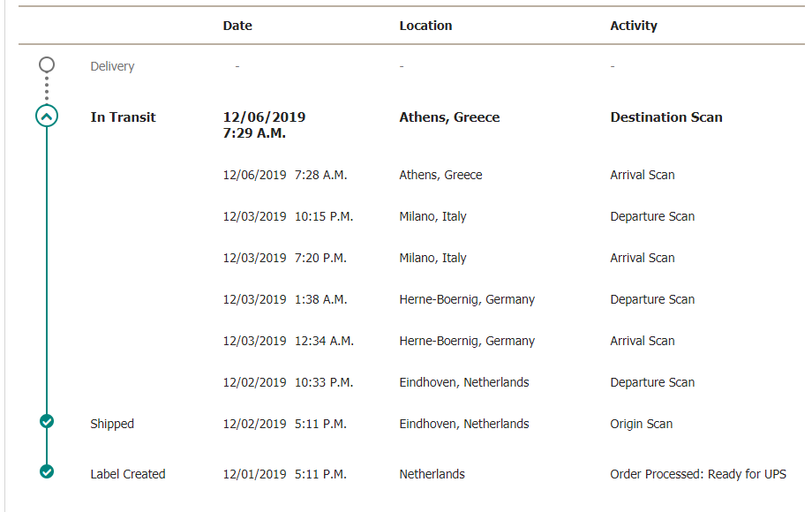The height and width of the screenshot is (512, 812).
Task: Collapse the In Transit chevron circle
Action: (x=47, y=117)
